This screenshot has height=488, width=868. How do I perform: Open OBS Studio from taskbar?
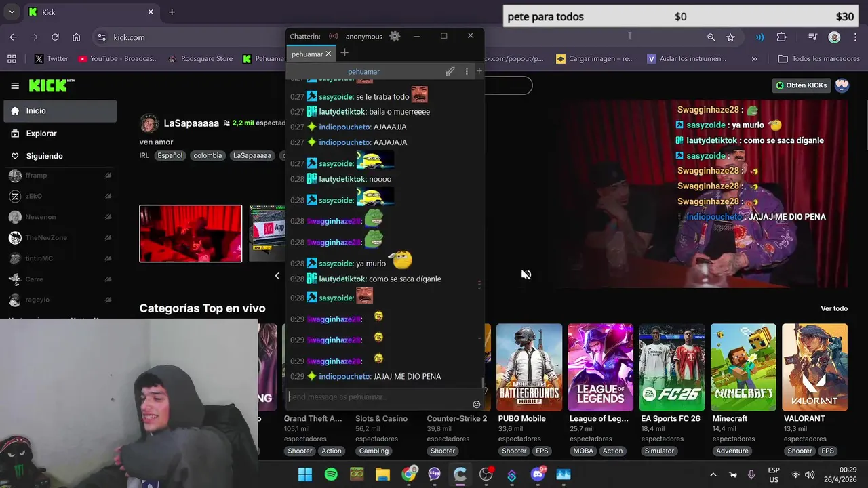pyautogui.click(x=486, y=474)
